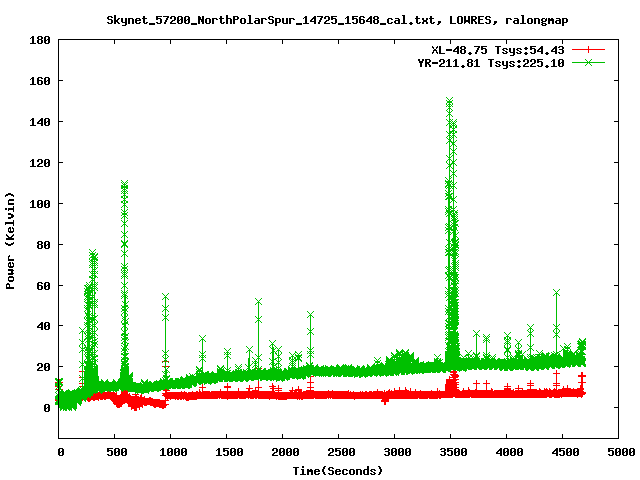Click the x-axis tick label 1000

pos(173,452)
